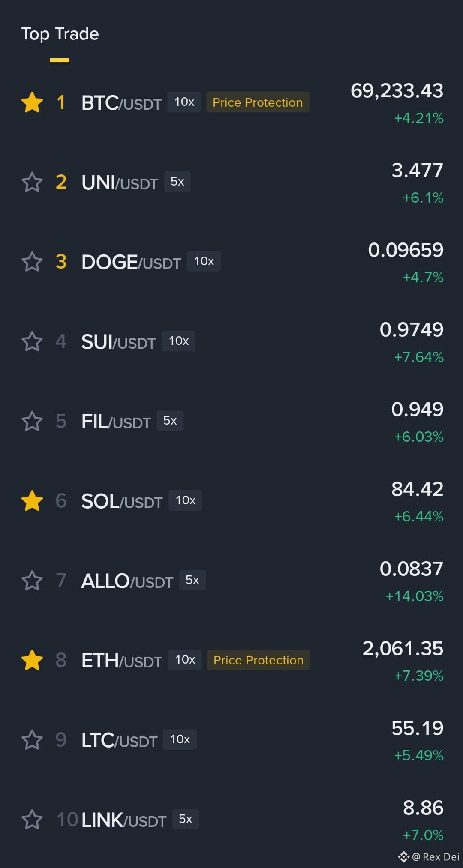Open the DOGE/USDT trading pair

[x=131, y=262]
